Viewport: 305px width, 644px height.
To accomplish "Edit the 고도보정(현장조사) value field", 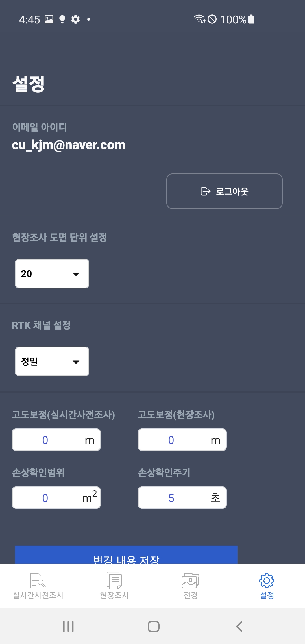I will click(182, 440).
